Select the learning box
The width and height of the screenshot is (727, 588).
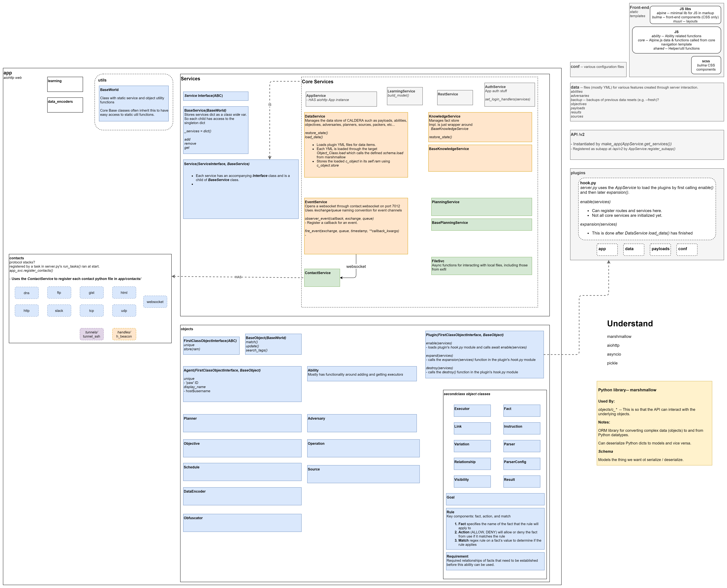65,84
